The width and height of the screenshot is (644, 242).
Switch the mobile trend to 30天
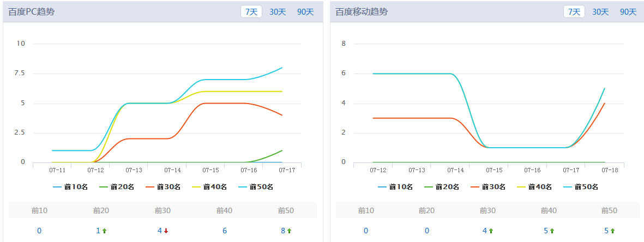[x=600, y=11]
